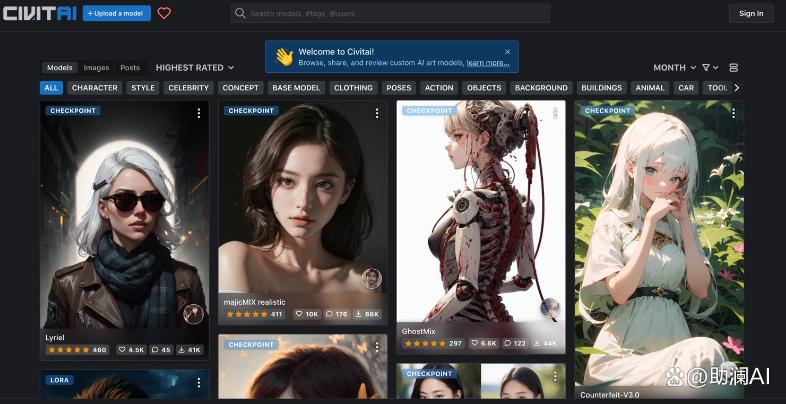Screen dimensions: 786x404
Task: Click majicMIX 10K likes heart badge
Action: click(307, 314)
